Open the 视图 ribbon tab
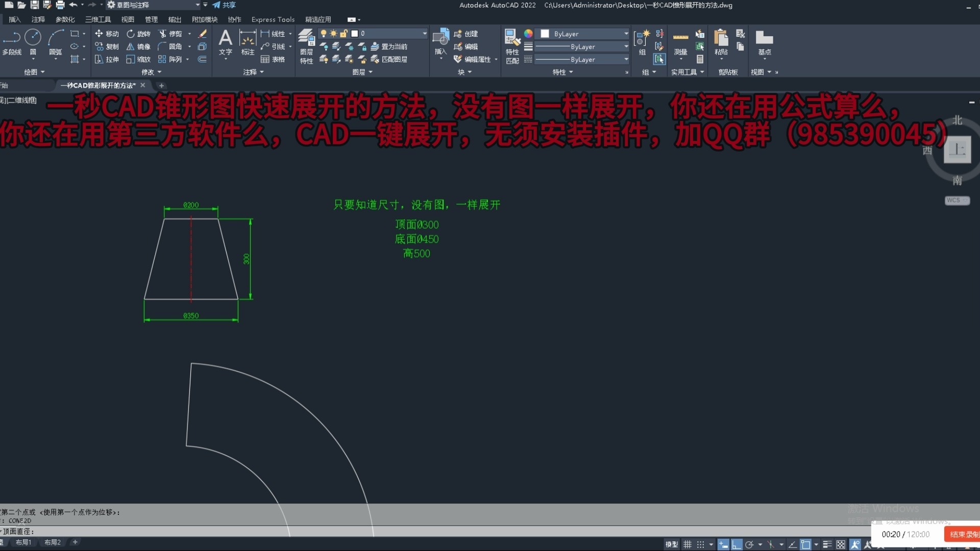The width and height of the screenshot is (980, 551). coord(128,19)
